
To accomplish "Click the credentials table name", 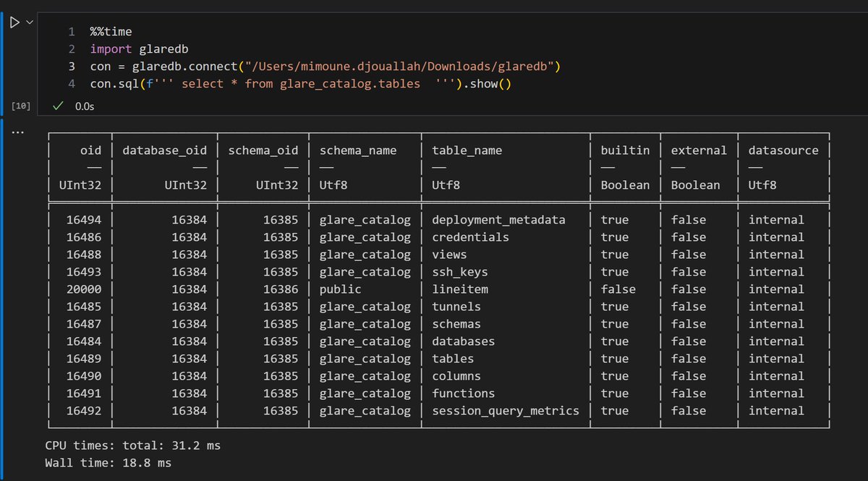I will click(471, 237).
